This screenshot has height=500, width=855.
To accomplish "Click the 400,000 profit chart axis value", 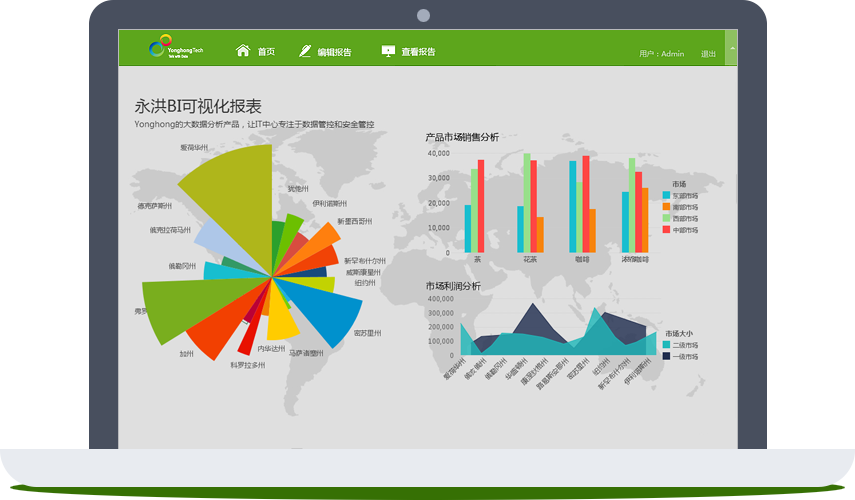I will (441, 299).
